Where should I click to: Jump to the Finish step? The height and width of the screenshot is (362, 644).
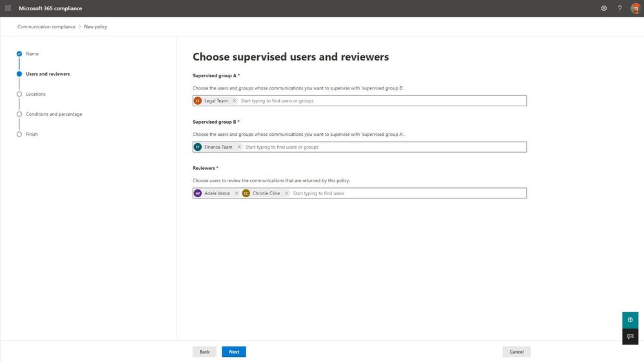32,135
